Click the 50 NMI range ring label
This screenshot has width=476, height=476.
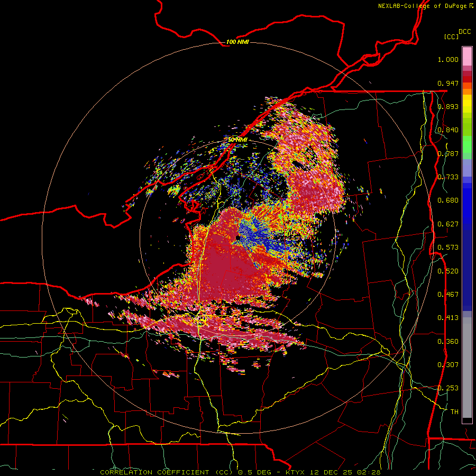tap(237, 140)
